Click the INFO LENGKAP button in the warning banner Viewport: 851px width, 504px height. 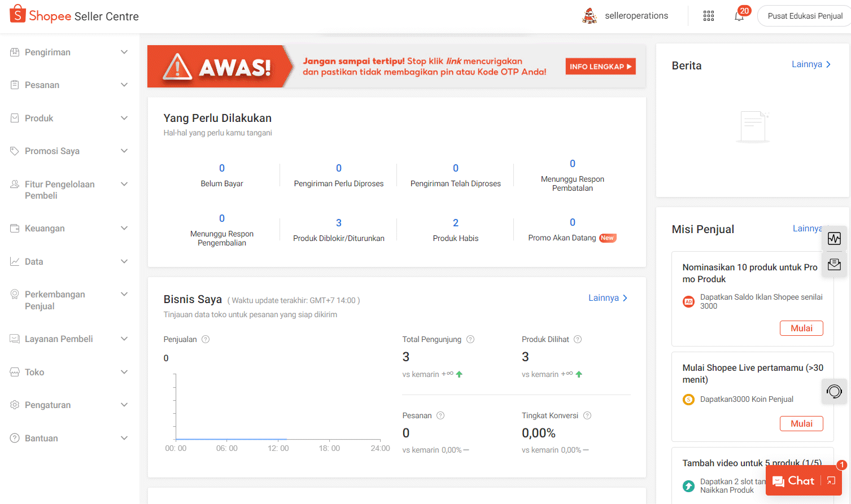[x=600, y=66]
